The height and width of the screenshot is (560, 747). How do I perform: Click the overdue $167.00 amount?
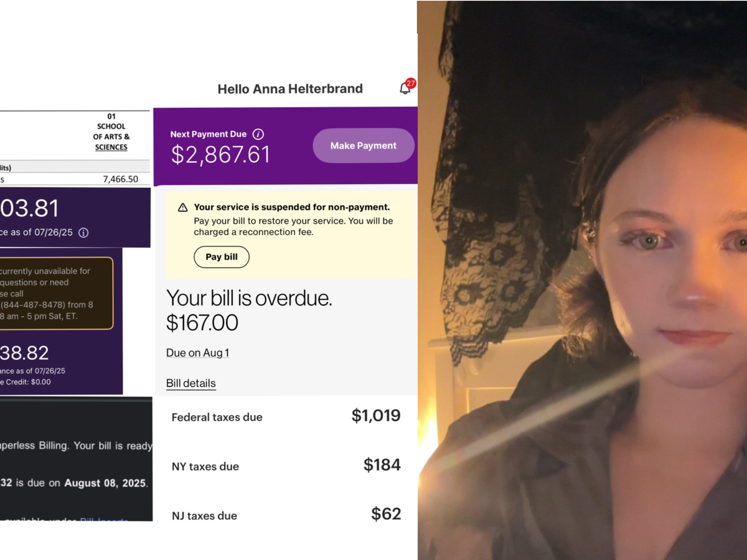click(x=202, y=323)
